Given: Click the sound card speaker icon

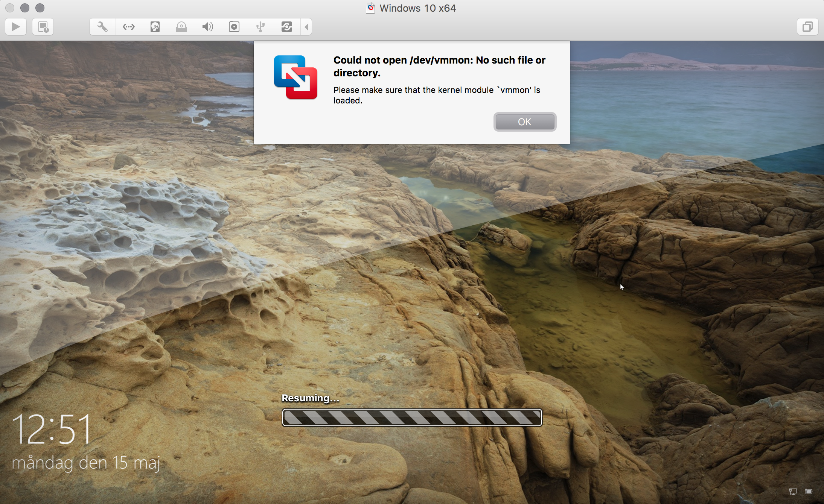Looking at the screenshot, I should [x=207, y=27].
